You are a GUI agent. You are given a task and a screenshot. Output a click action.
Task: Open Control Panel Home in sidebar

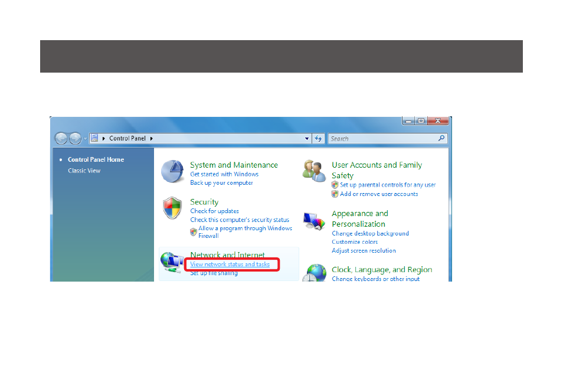96,159
